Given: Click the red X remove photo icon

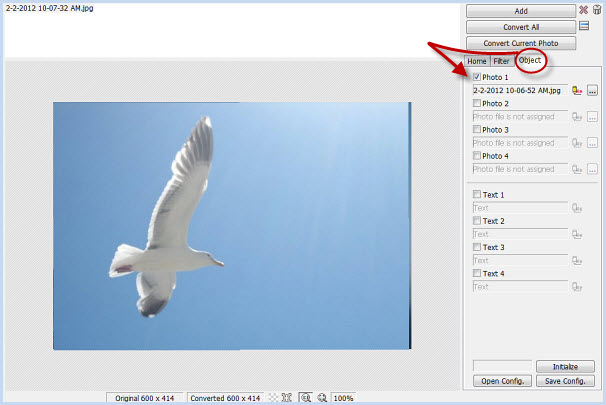Looking at the screenshot, I should tap(583, 10).
